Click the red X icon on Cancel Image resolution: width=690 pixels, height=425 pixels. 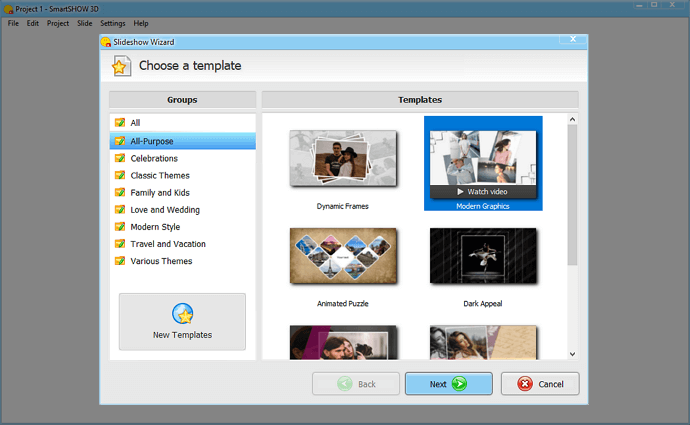pos(525,384)
